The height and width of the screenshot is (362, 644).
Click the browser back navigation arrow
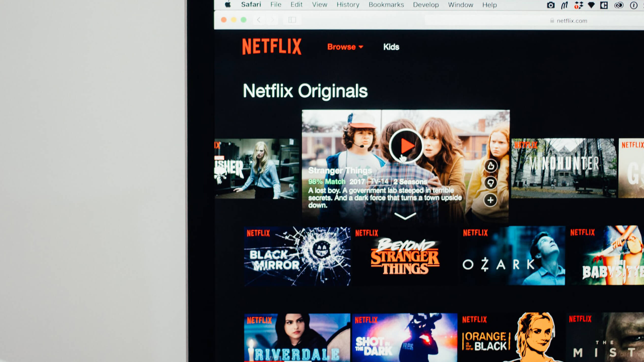[x=258, y=20]
